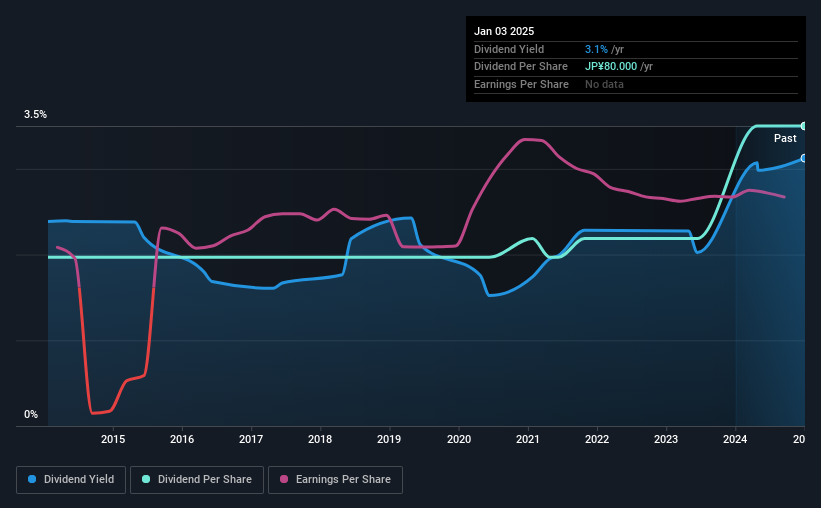Click the Past label in chart
Screen dimensions: 821x508
(x=785, y=138)
